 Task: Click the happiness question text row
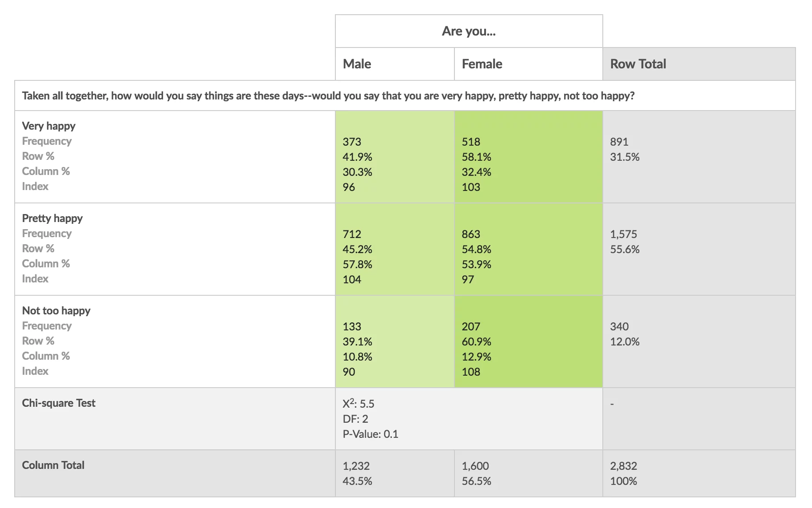click(x=328, y=96)
